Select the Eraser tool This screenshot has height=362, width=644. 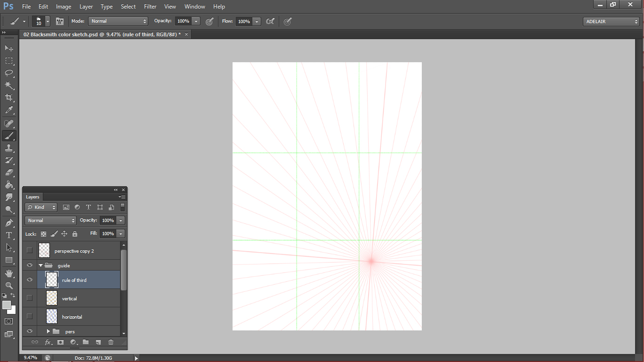coord(9,173)
